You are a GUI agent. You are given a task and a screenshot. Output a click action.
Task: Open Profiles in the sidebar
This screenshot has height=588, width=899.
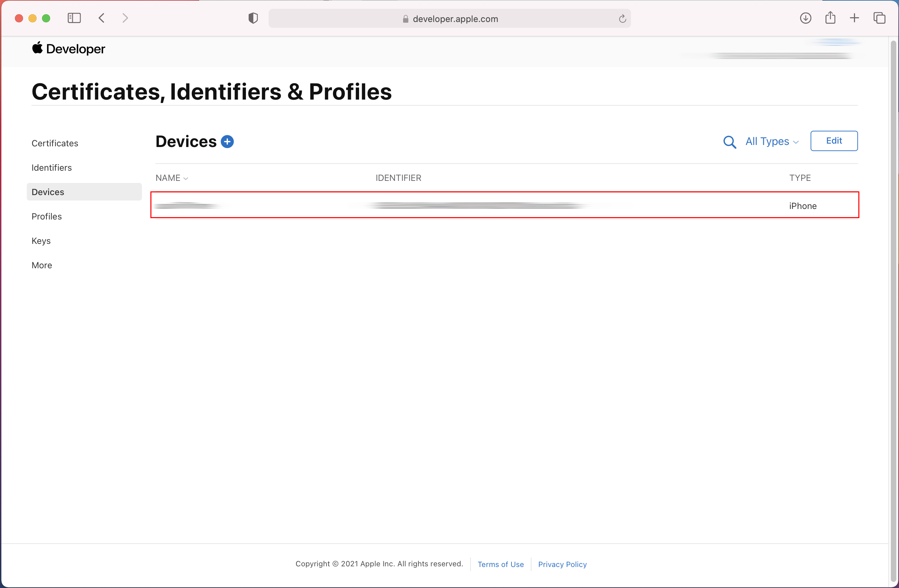46,216
